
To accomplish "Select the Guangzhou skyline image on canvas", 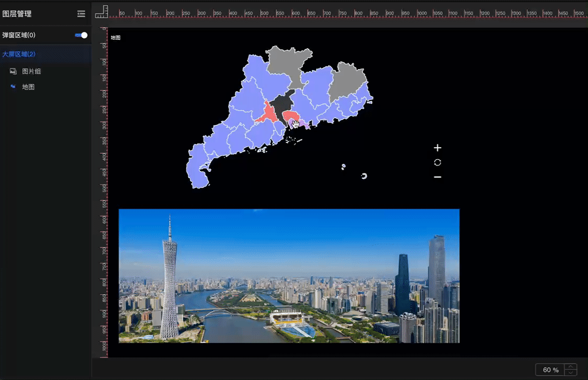I will 289,276.
